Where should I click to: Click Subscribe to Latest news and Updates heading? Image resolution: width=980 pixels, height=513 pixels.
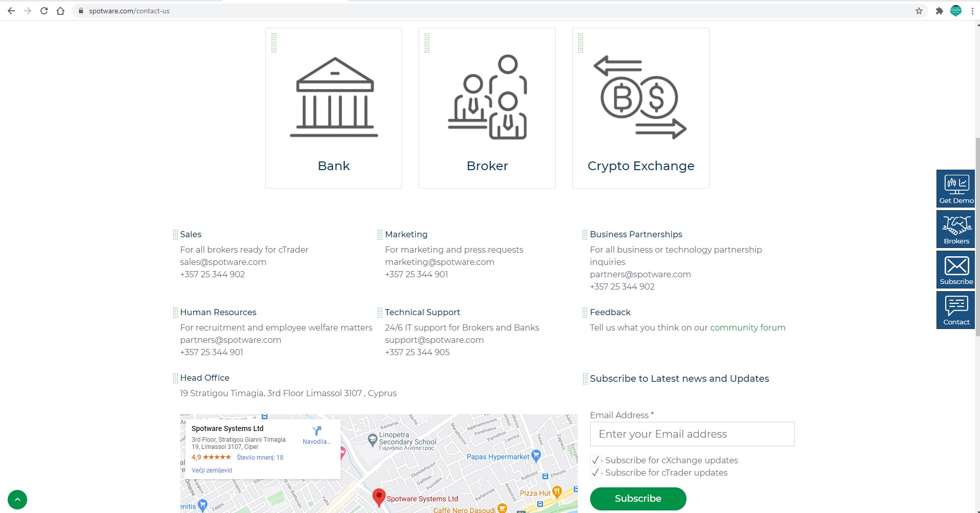click(679, 379)
